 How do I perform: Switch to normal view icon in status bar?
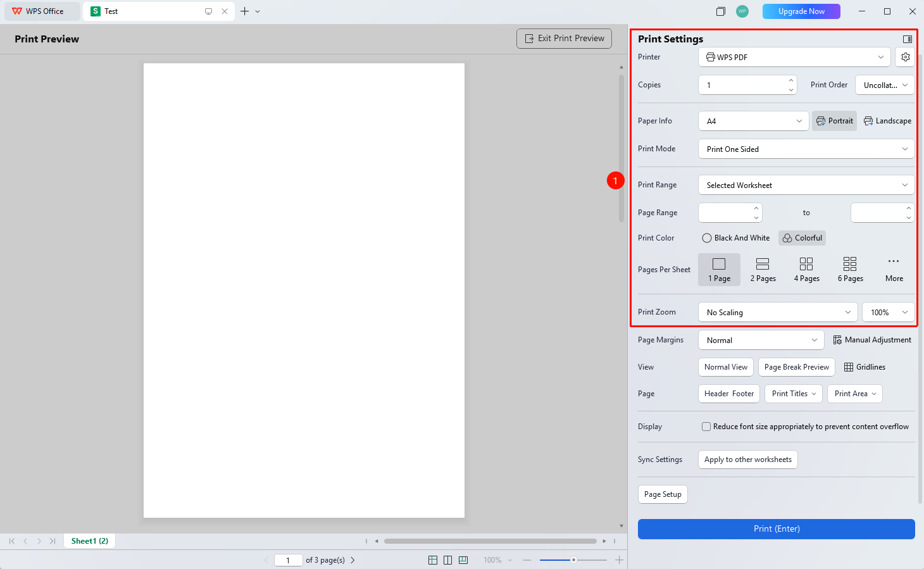(x=433, y=560)
